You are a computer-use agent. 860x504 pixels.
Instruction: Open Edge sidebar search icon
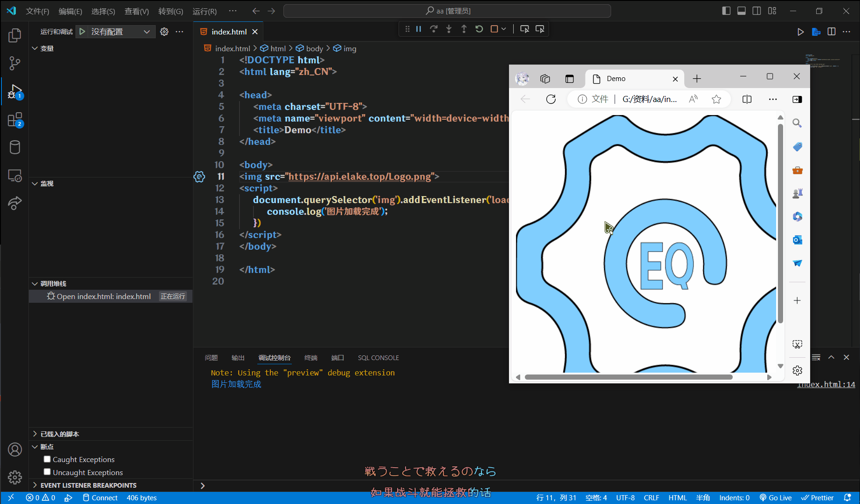pos(797,123)
